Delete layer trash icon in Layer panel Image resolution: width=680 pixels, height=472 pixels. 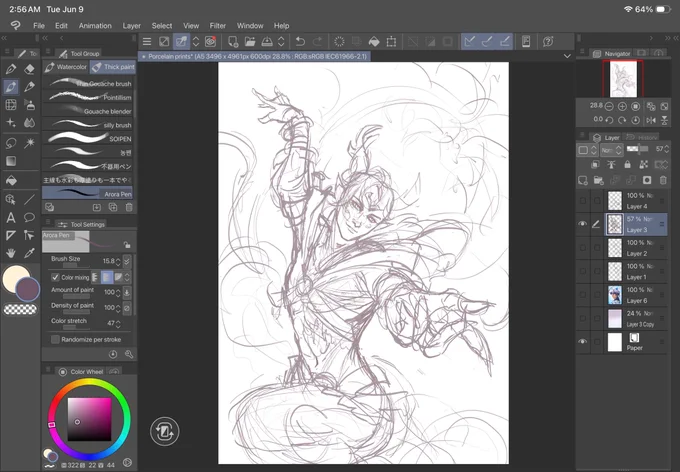tap(663, 180)
